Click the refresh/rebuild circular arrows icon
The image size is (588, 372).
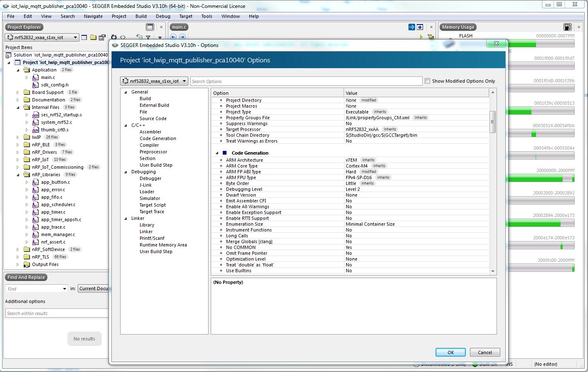click(113, 37)
